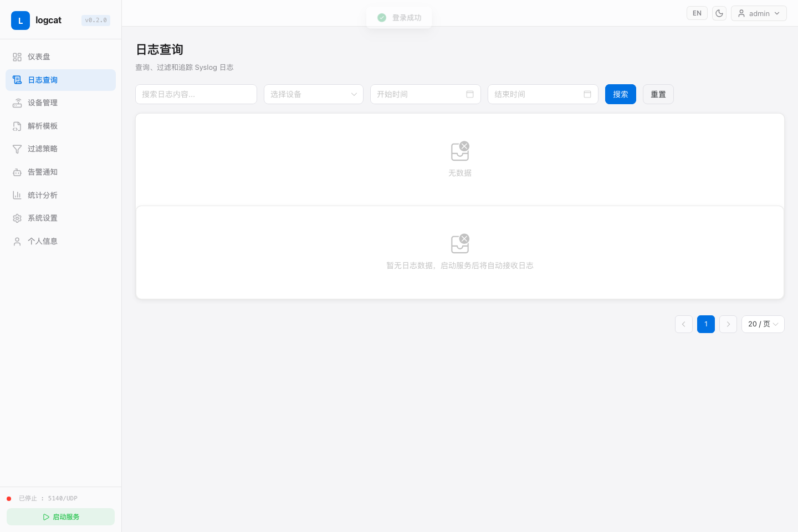Click the v0.2.0 version badge

(96, 21)
